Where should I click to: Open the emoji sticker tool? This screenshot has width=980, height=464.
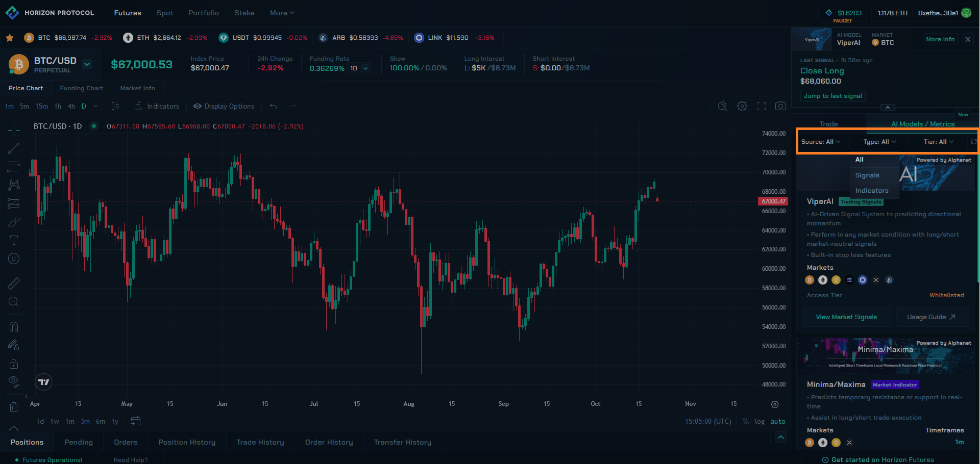tap(14, 259)
